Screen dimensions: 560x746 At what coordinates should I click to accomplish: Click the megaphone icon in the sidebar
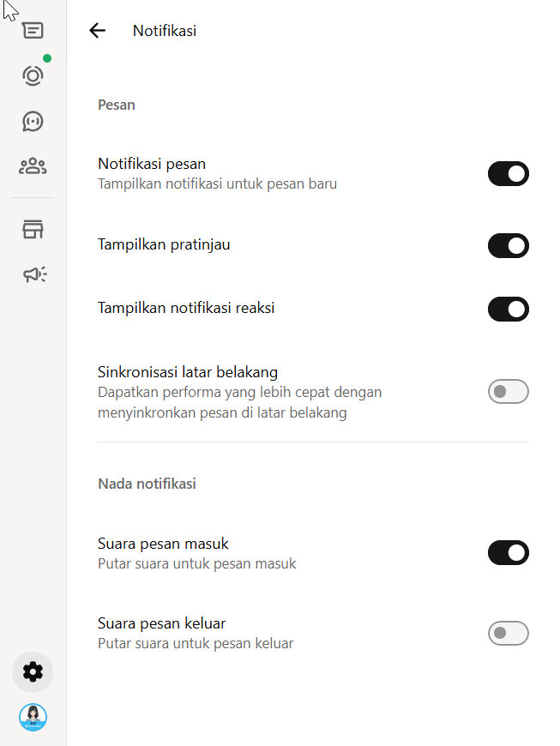pos(34,274)
